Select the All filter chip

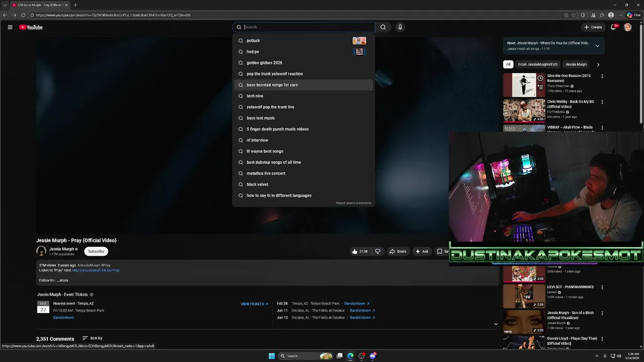pyautogui.click(x=508, y=64)
